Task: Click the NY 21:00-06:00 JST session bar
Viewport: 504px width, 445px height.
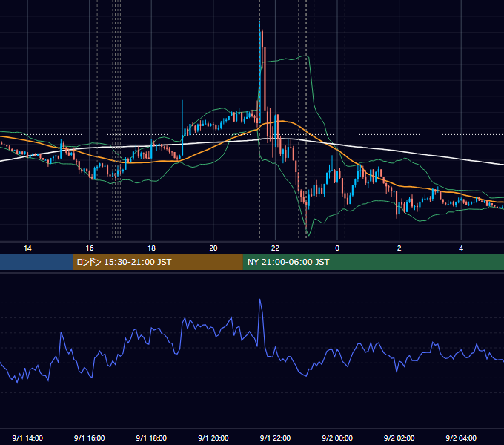Action: 373,262
